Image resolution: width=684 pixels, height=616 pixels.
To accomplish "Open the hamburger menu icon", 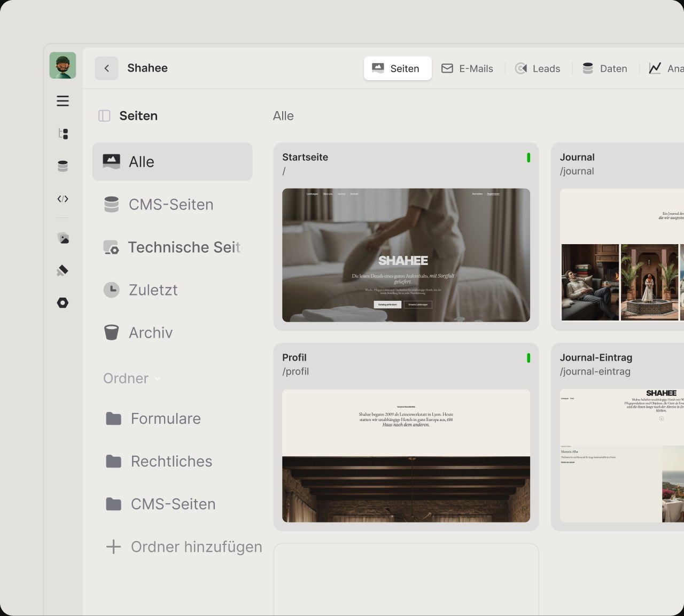I will [63, 101].
